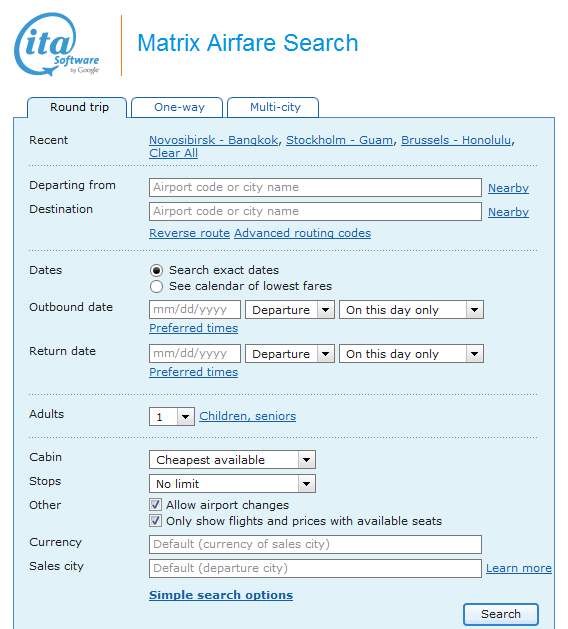Click the ITA Software logo

57,44
